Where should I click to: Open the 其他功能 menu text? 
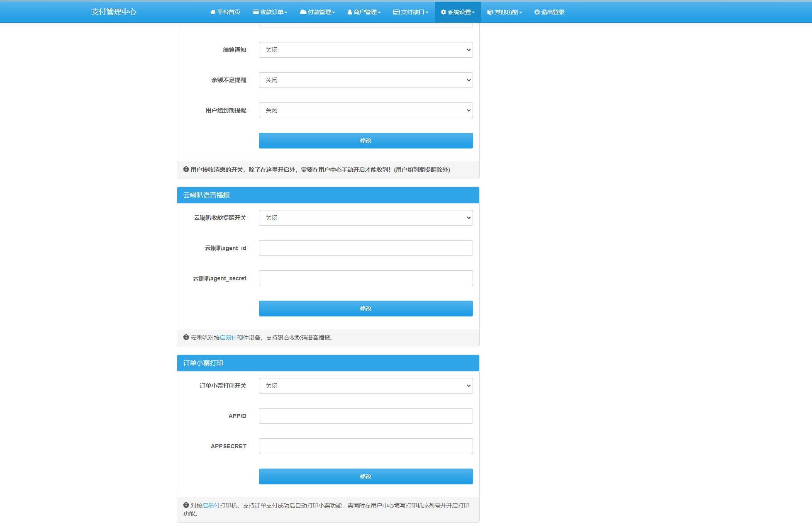tap(506, 12)
